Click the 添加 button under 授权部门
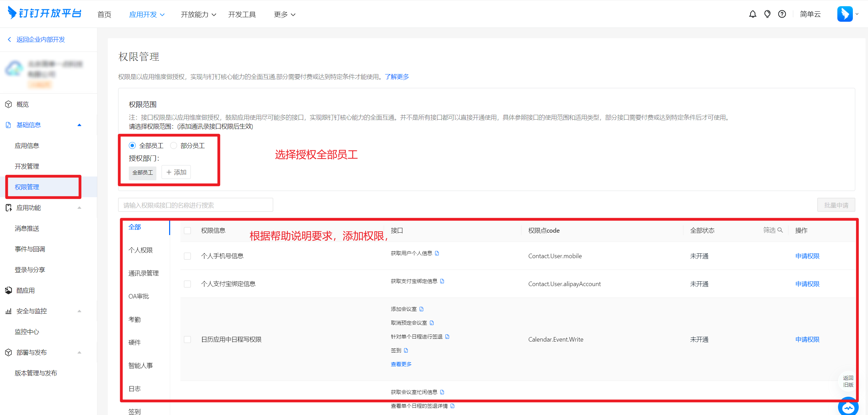868x415 pixels. (176, 172)
